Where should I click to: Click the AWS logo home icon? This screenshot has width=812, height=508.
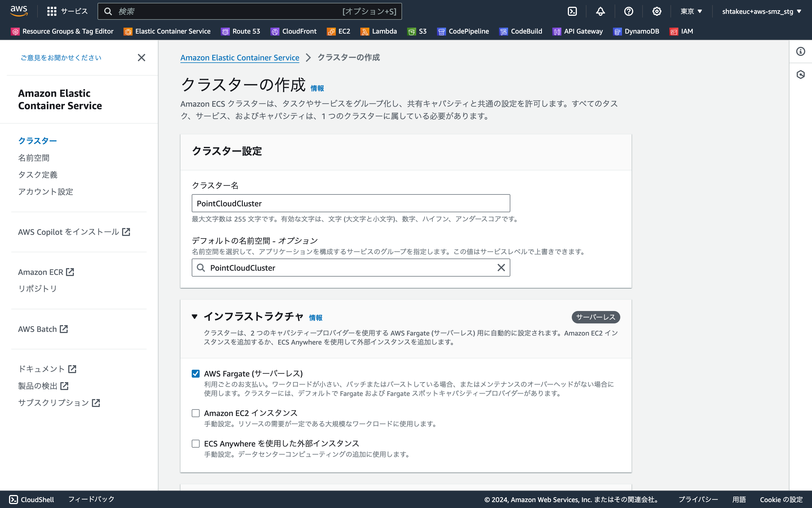coord(19,11)
